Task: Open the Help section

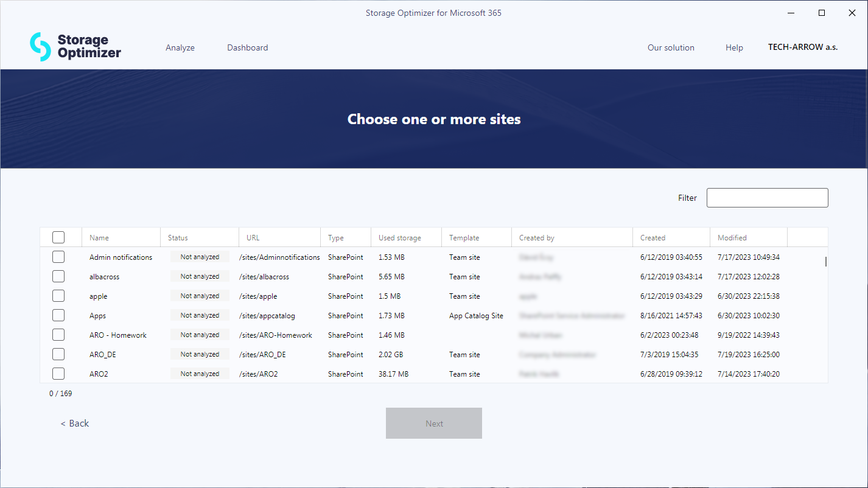Action: [x=734, y=47]
